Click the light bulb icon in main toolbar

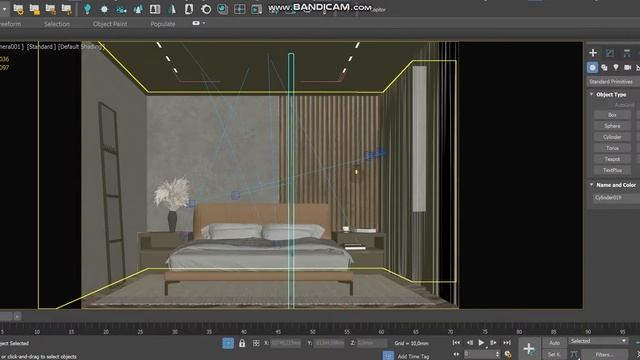[x=87, y=9]
